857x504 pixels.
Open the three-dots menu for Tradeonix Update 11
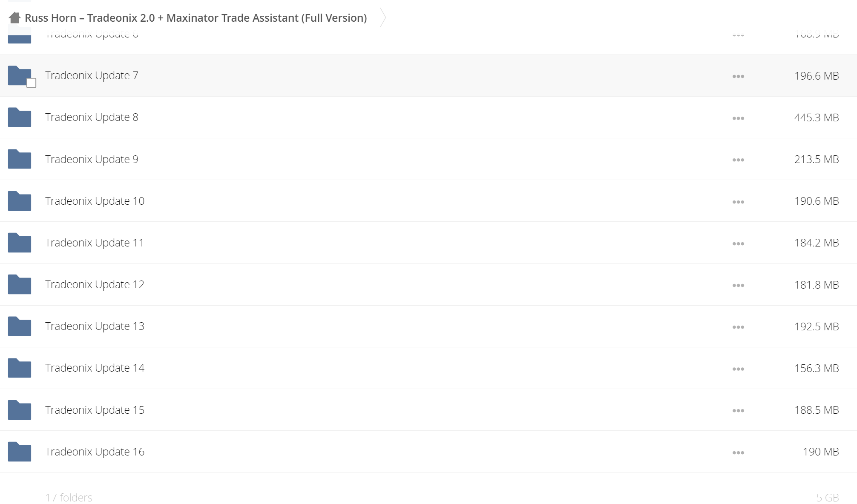click(738, 243)
